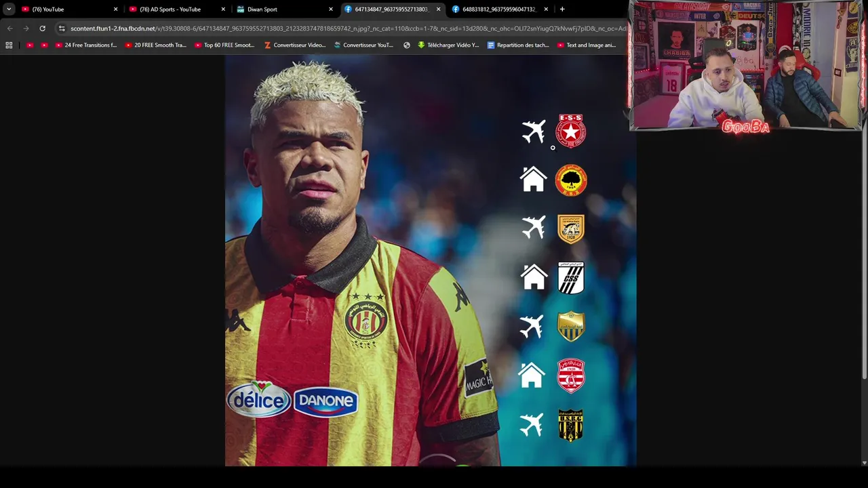The height and width of the screenshot is (488, 868).
Task: Click the house icon beside the CSS logo
Action: (534, 277)
